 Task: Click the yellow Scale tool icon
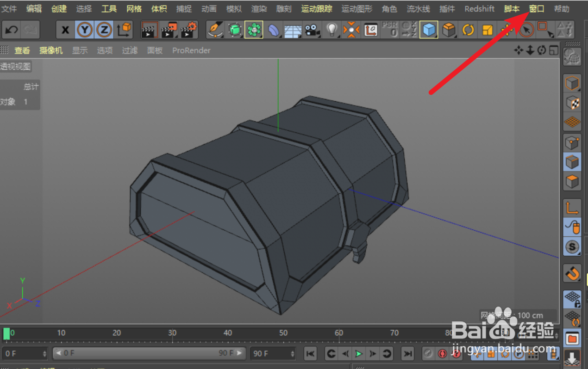click(488, 30)
